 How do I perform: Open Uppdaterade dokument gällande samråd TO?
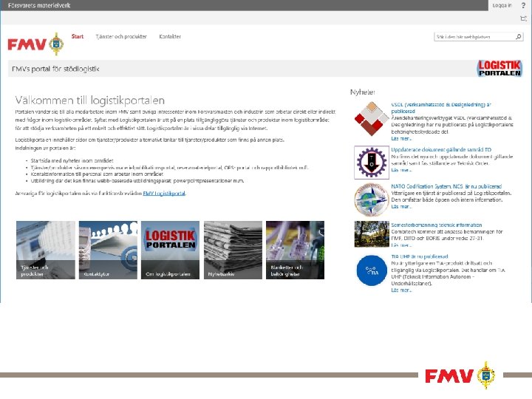tap(441, 149)
